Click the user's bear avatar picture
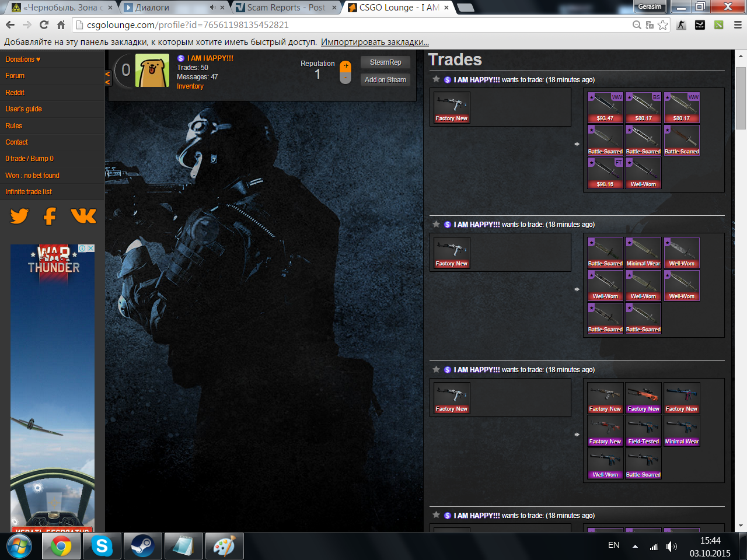The width and height of the screenshot is (747, 560). click(x=152, y=71)
